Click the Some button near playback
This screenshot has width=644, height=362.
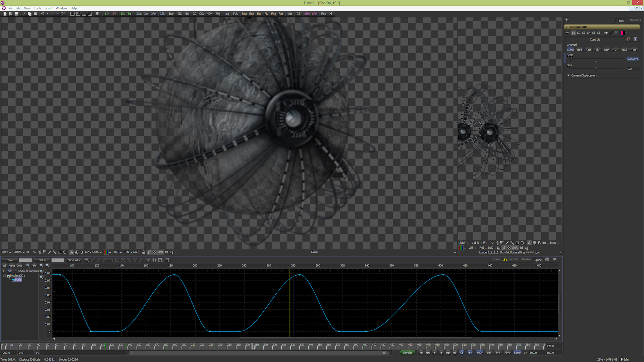(517, 353)
